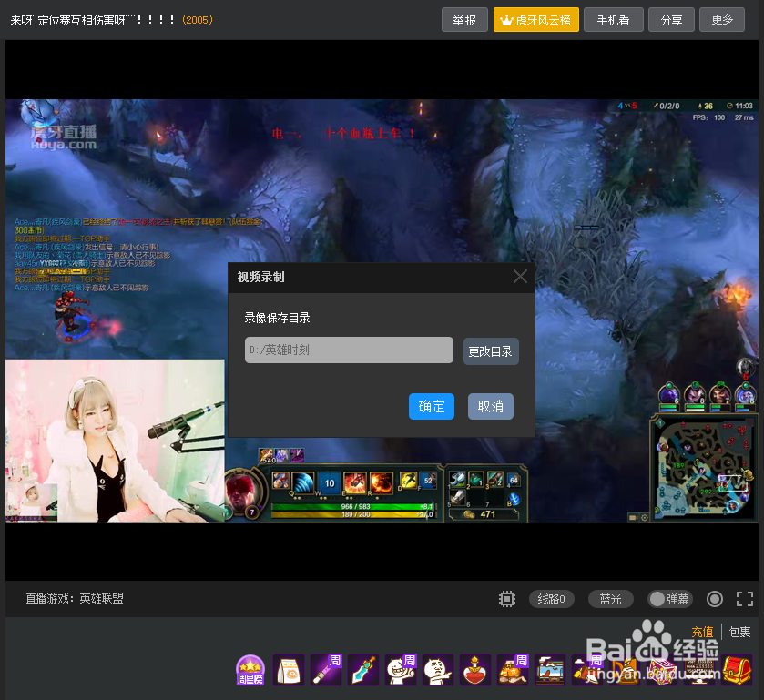Send the purple gem box gift
764x700 pixels.
pyautogui.click(x=662, y=670)
